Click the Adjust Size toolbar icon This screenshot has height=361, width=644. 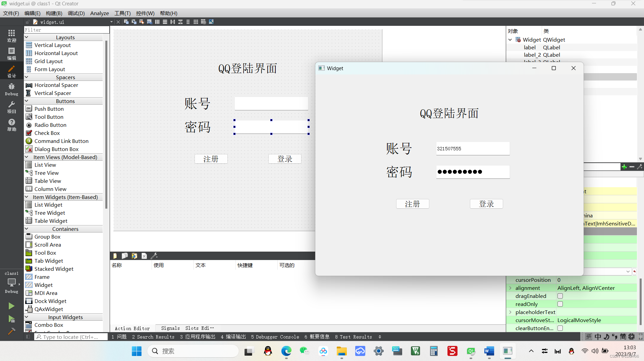[211, 21]
